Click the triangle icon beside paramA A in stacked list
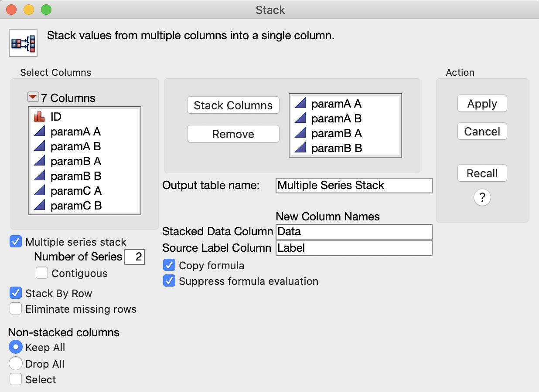 point(300,104)
